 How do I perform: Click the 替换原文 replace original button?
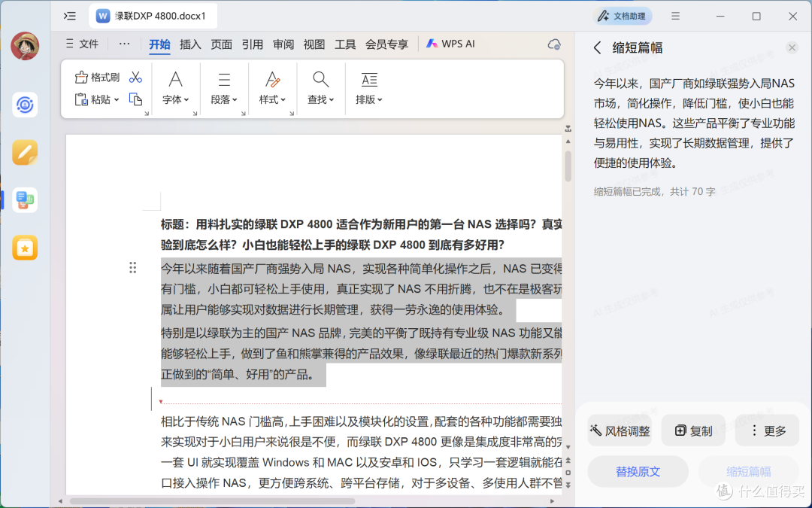point(638,472)
